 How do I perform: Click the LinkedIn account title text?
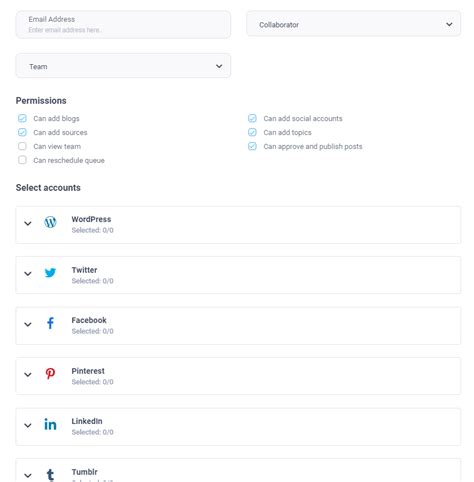[87, 421]
